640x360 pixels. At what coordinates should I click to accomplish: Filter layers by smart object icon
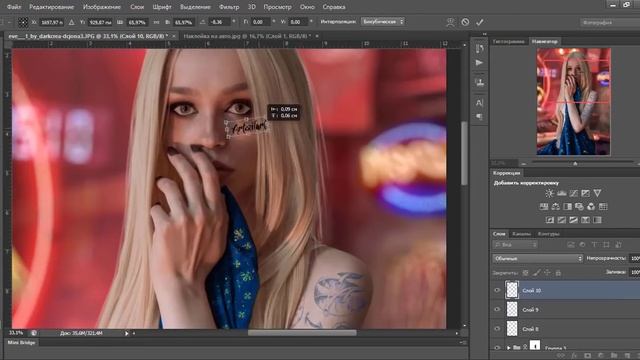(x=618, y=245)
